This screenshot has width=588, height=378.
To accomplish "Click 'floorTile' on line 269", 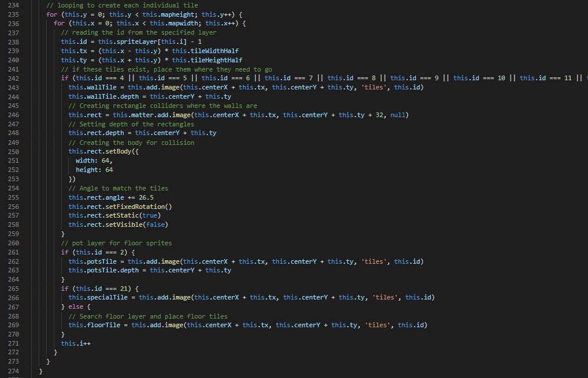I will tap(103, 325).
